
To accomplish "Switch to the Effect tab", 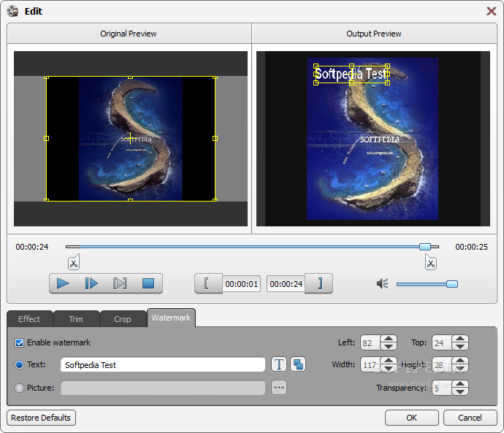I will pos(29,319).
